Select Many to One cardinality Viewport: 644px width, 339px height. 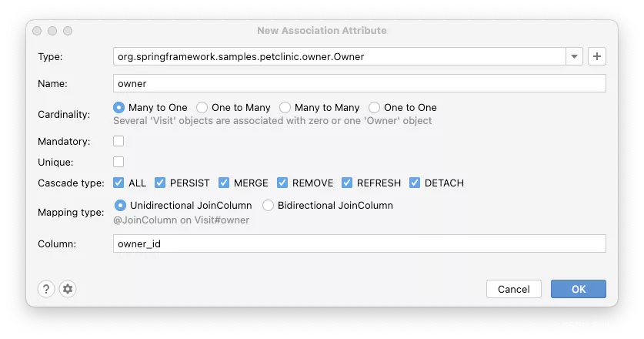[119, 108]
